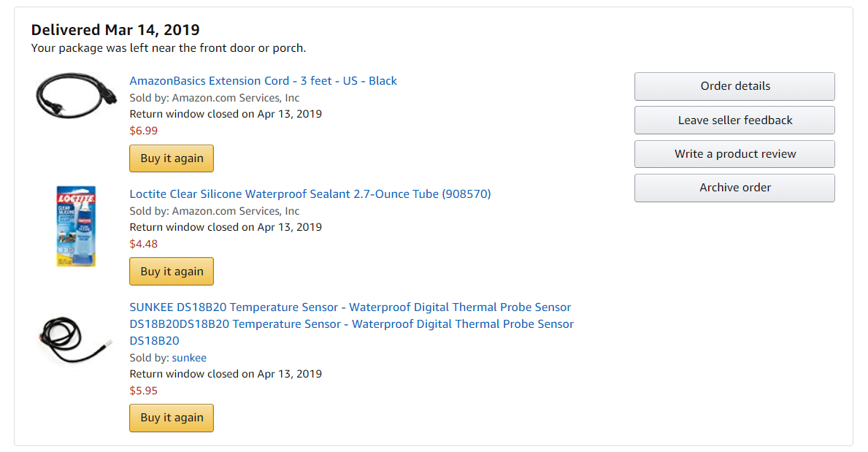Viewport: 868px width, 452px height.
Task: Buy the AmazonBasics extension cord again
Action: (172, 158)
